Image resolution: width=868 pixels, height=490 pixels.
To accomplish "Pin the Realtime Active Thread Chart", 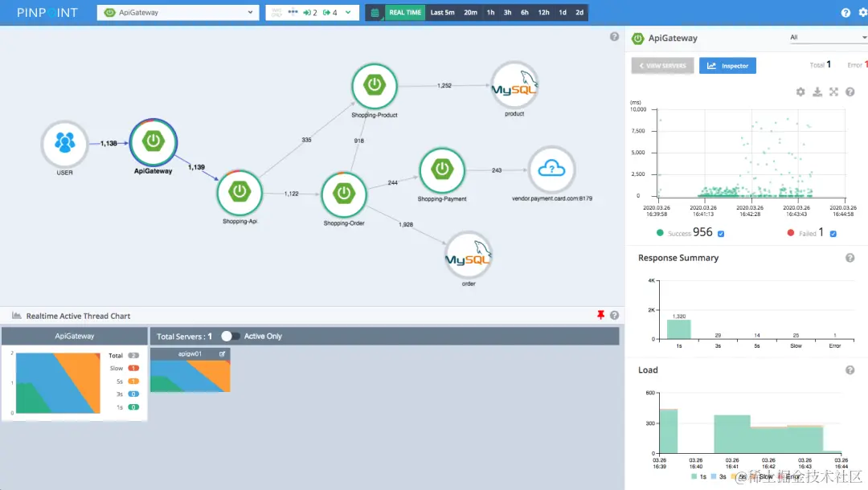I will 600,315.
